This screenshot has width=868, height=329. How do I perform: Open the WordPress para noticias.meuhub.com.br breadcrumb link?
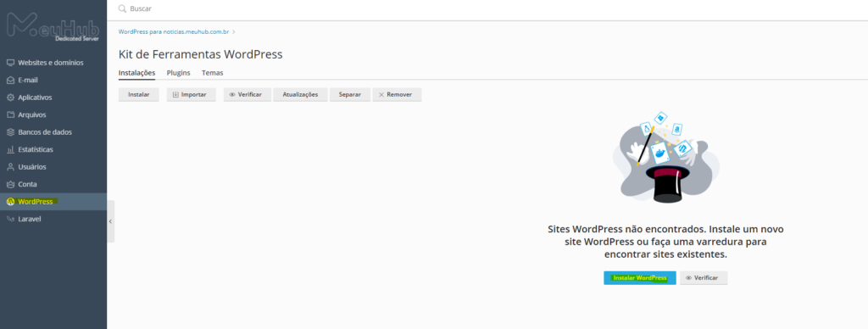pos(174,32)
